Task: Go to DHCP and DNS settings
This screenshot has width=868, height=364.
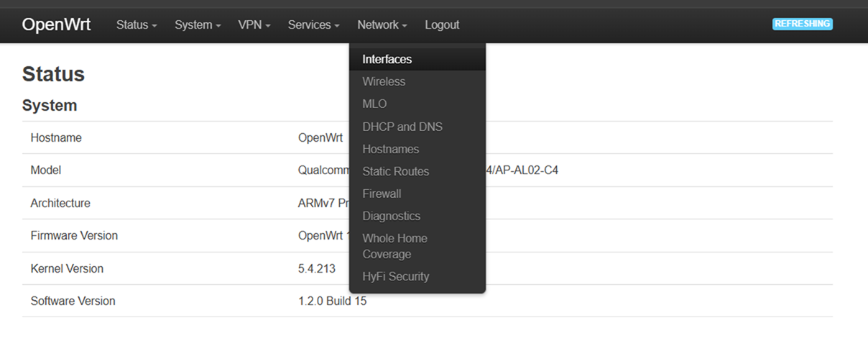Action: click(x=417, y=127)
